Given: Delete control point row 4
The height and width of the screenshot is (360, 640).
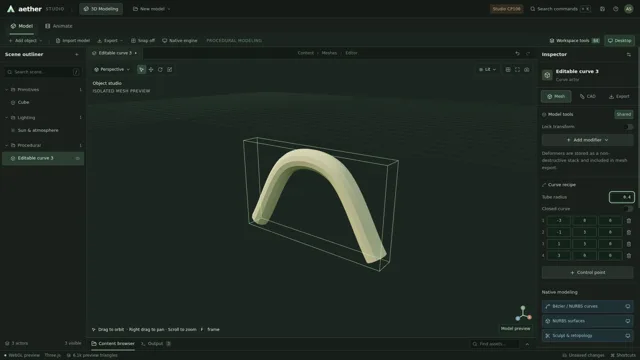Looking at the screenshot, I should pyautogui.click(x=629, y=256).
